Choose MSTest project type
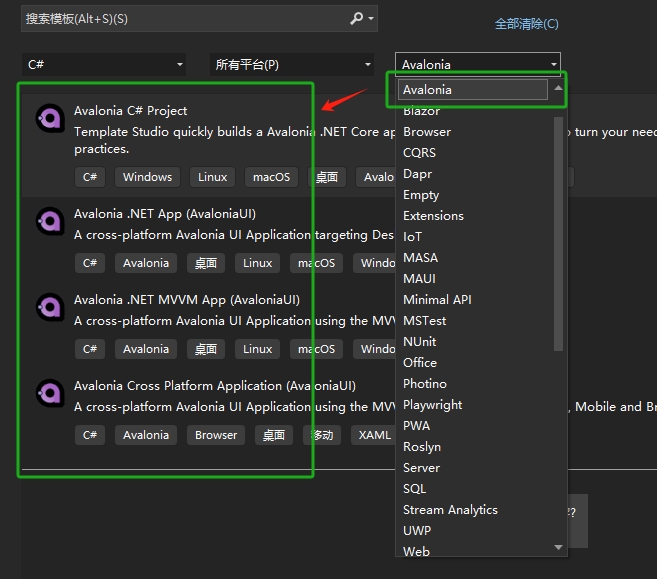Screen dimensions: 657x579 [x=424, y=321]
